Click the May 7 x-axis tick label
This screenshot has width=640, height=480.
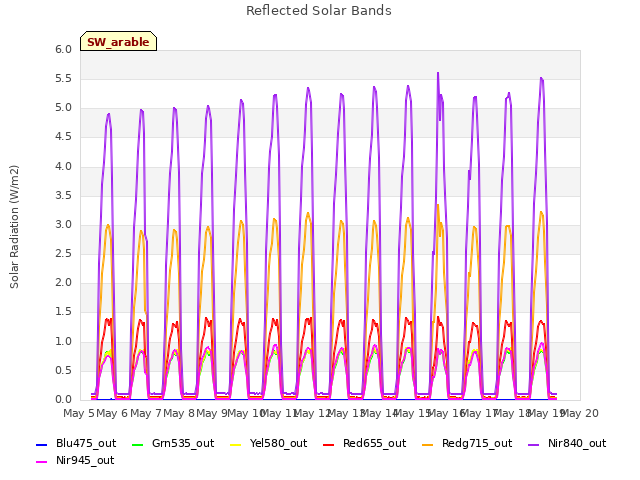[x=146, y=413]
